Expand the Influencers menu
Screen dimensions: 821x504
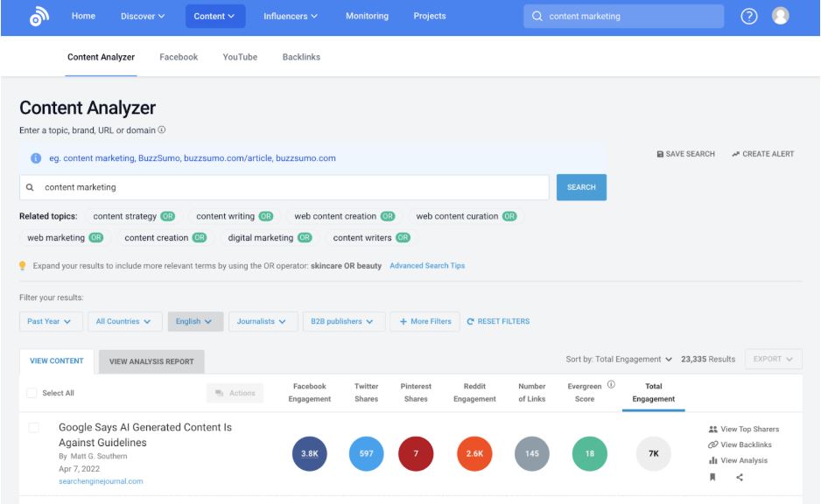[x=291, y=17]
